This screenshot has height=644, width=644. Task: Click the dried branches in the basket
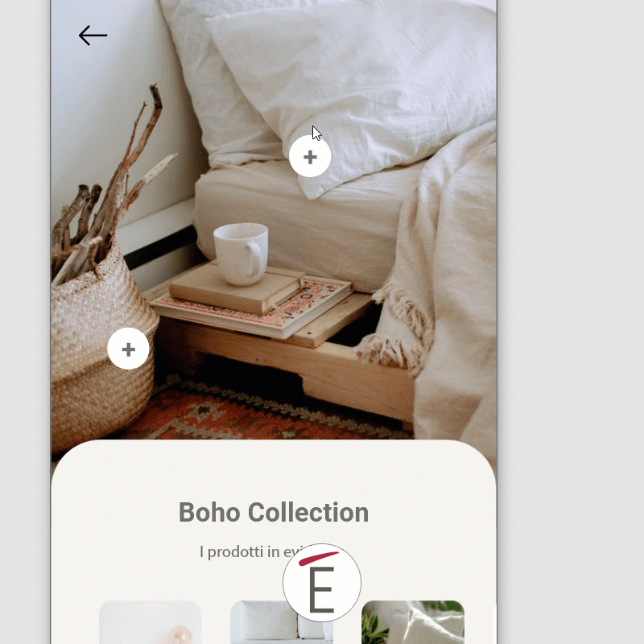(x=108, y=193)
